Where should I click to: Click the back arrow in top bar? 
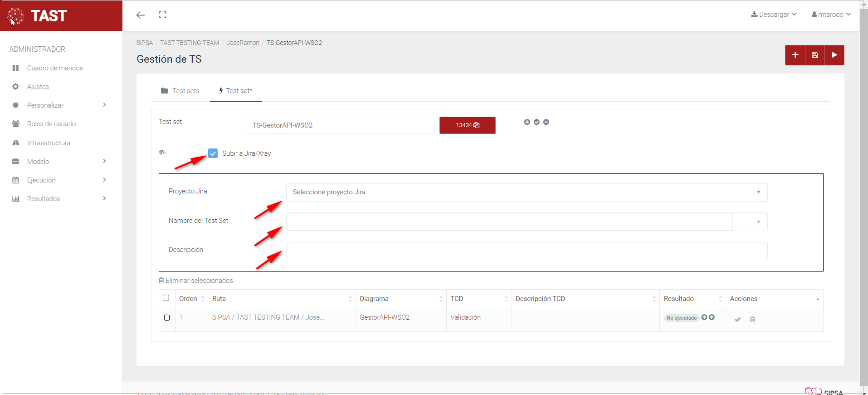pos(141,15)
